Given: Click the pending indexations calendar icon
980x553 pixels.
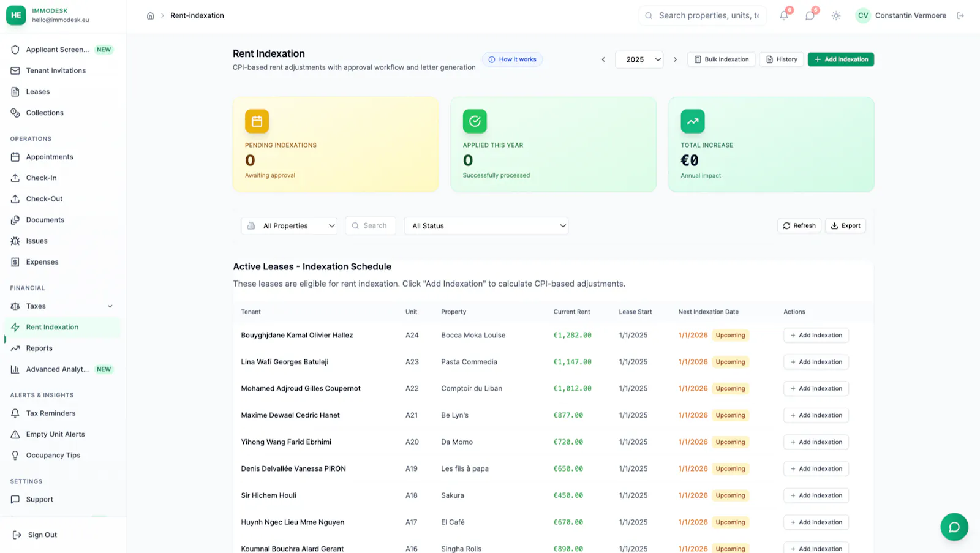Looking at the screenshot, I should 257,121.
